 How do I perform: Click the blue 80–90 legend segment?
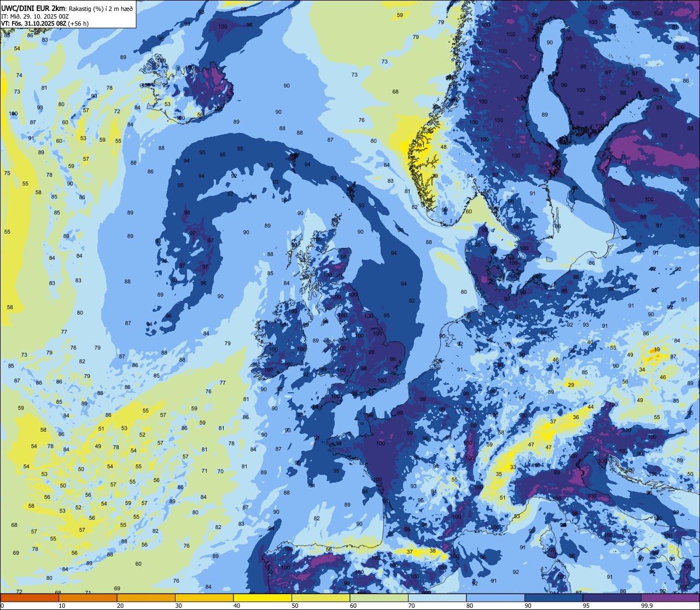coord(495,597)
